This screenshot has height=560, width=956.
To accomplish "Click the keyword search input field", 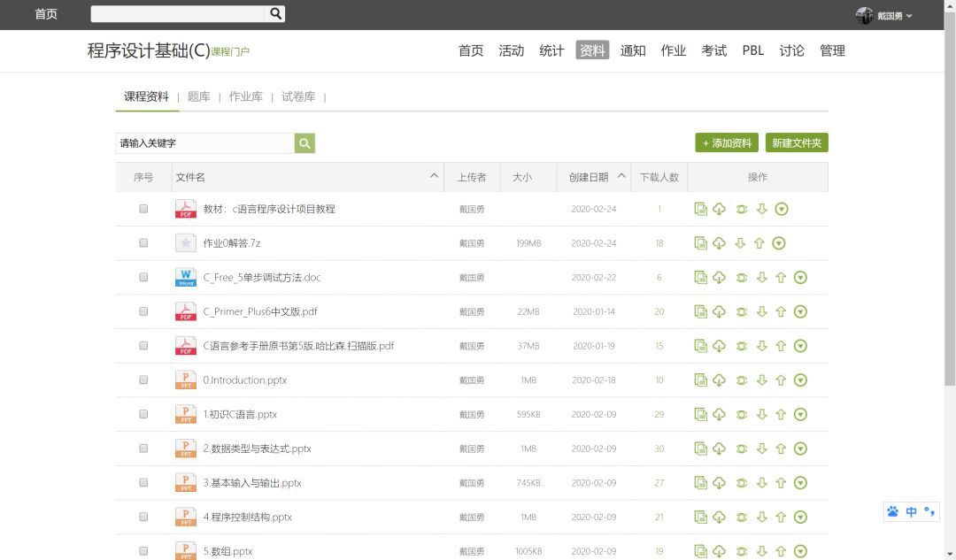I will (x=204, y=143).
